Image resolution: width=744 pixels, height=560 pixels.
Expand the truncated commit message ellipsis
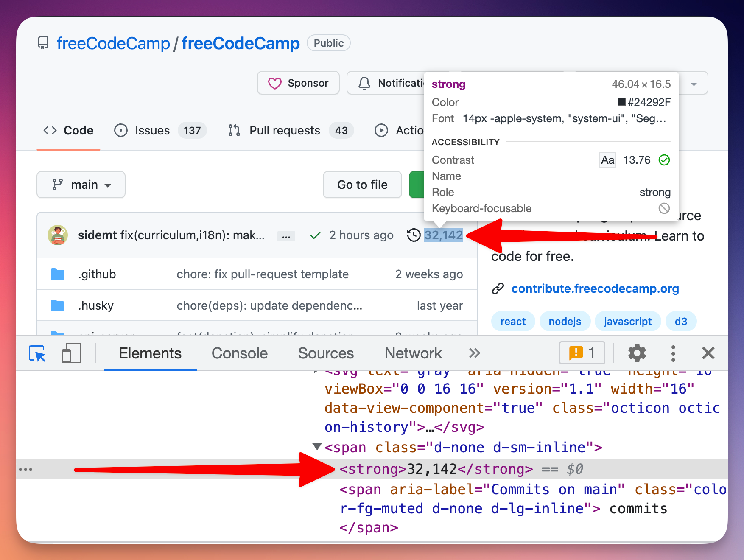[286, 236]
